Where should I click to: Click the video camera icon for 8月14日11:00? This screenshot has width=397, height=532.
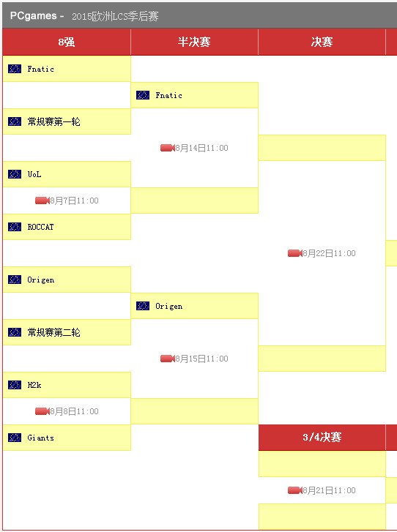(x=168, y=148)
